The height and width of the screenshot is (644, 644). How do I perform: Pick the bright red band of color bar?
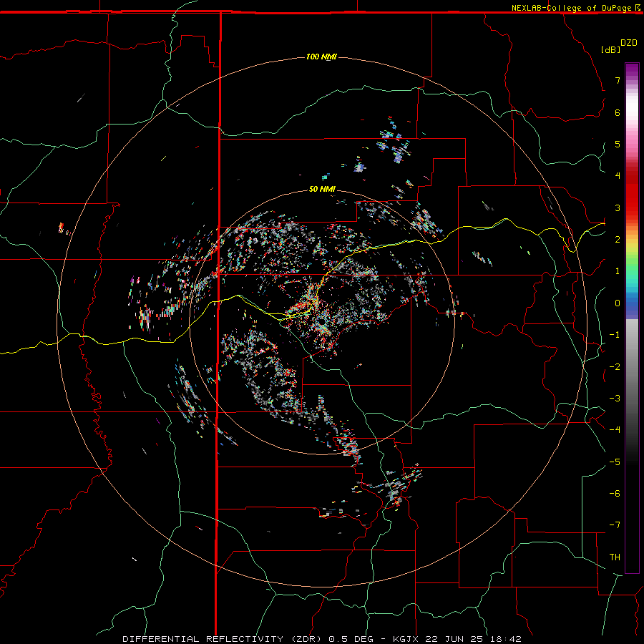pyautogui.click(x=632, y=197)
